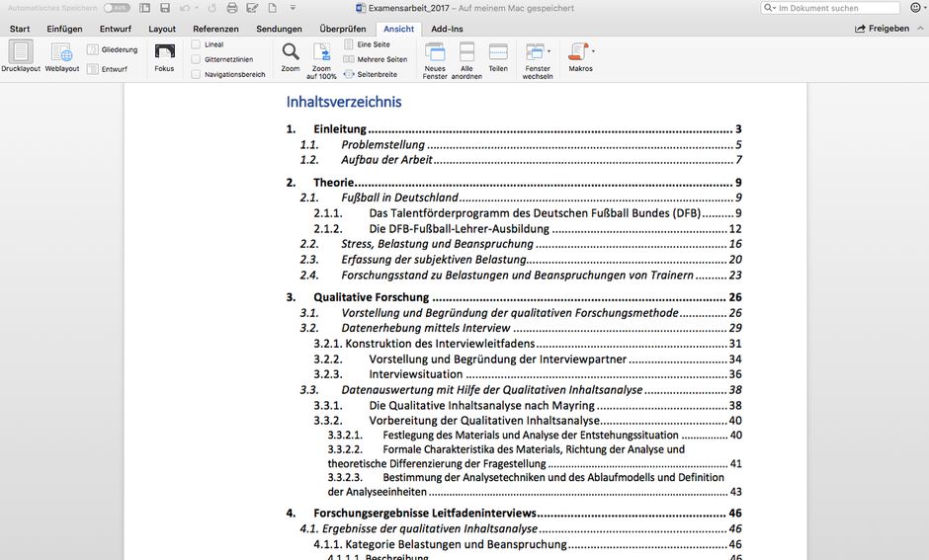Viewport: 929px width, 560px height.
Task: Click Alle anordnen windows button
Action: click(x=466, y=60)
